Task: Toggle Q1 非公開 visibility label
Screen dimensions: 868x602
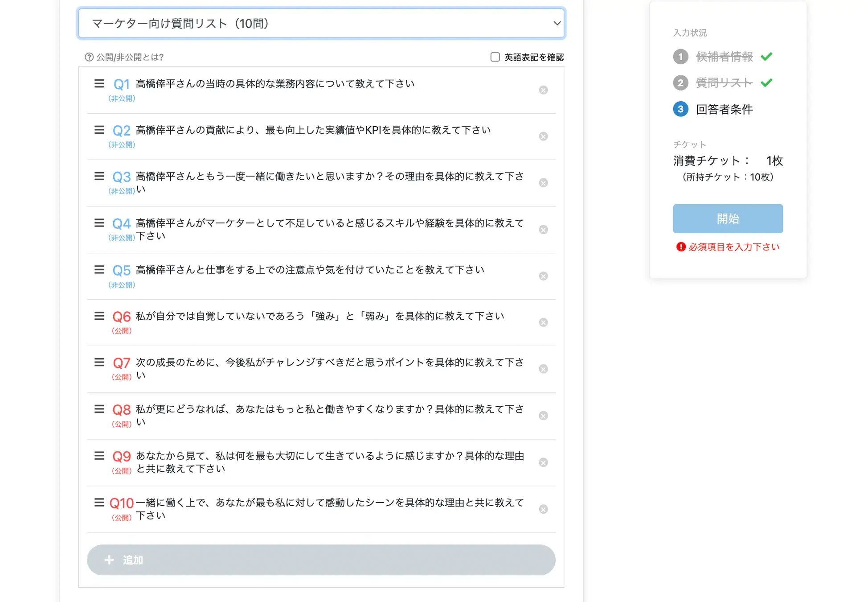Action: click(122, 99)
